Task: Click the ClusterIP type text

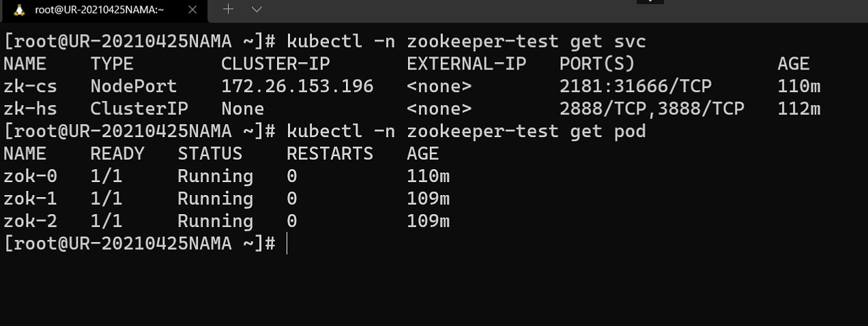Action: point(139,109)
